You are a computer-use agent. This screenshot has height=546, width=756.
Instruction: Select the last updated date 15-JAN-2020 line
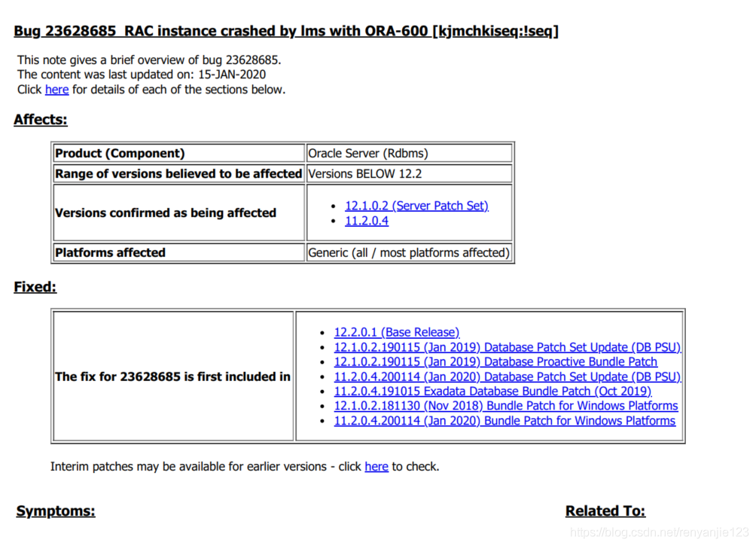[142, 75]
